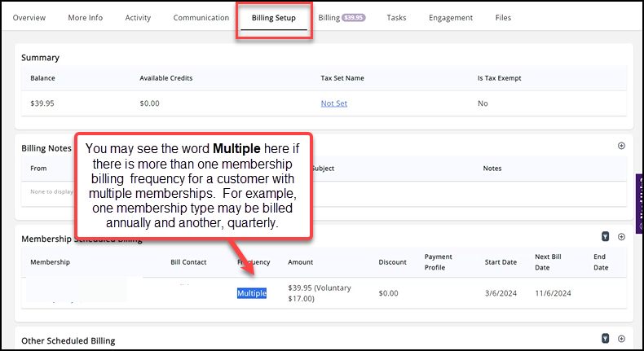Filter the Membership Scheduled Billing list
Image resolution: width=644 pixels, height=351 pixels.
[x=605, y=236]
